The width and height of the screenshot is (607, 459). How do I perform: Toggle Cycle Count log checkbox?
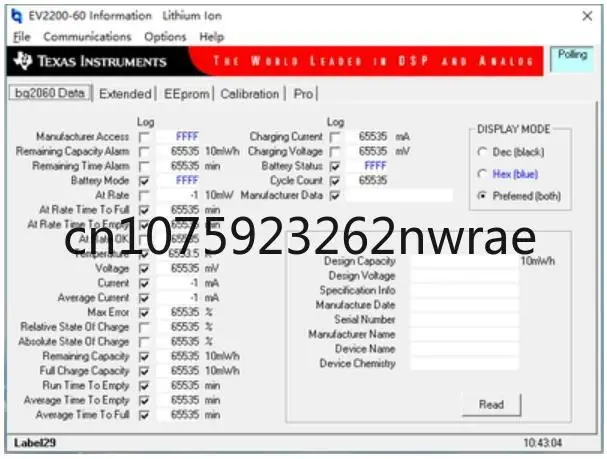point(334,181)
